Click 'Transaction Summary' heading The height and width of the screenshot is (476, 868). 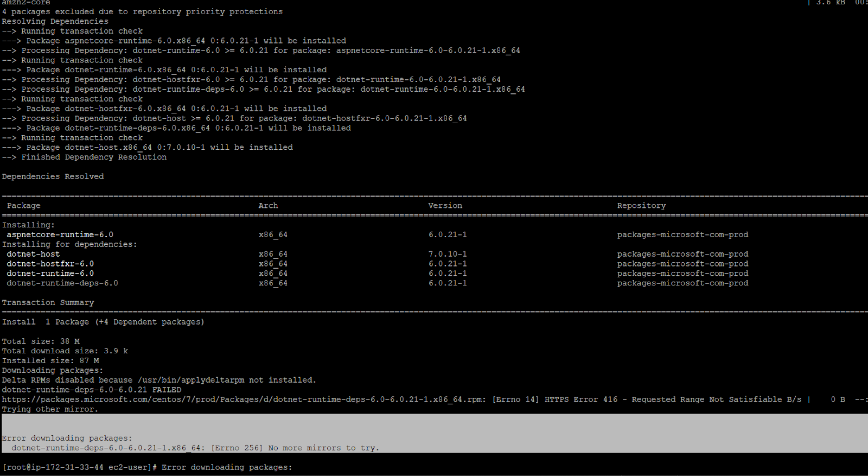48,302
